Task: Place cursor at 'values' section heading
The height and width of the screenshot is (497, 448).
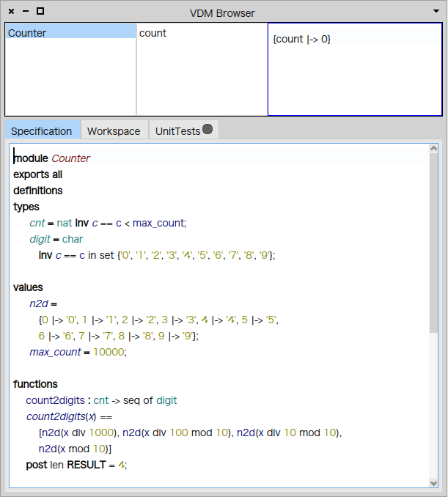Action: point(28,287)
